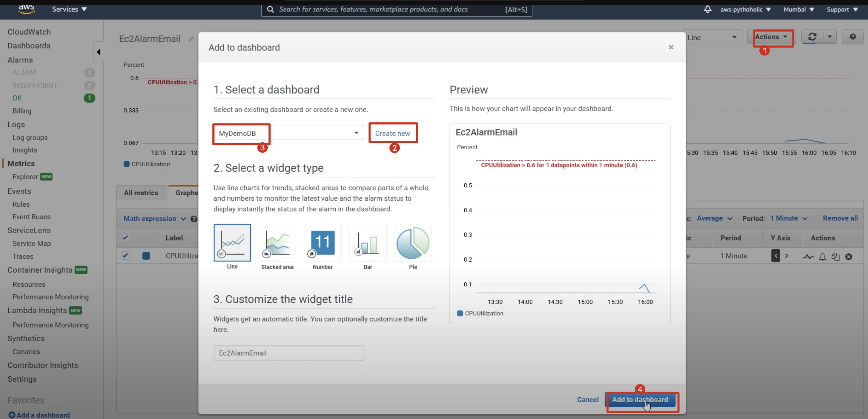Move Y axis to right arrow

pos(786,256)
